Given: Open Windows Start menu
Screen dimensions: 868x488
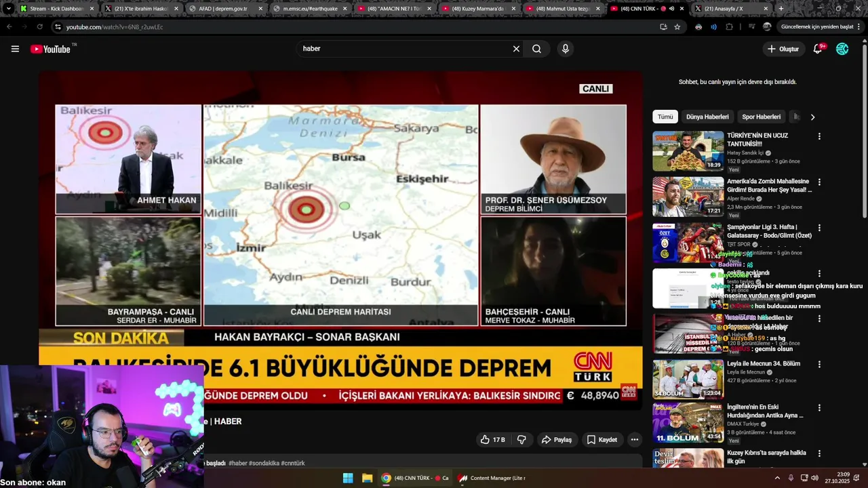Looking at the screenshot, I should click(348, 478).
